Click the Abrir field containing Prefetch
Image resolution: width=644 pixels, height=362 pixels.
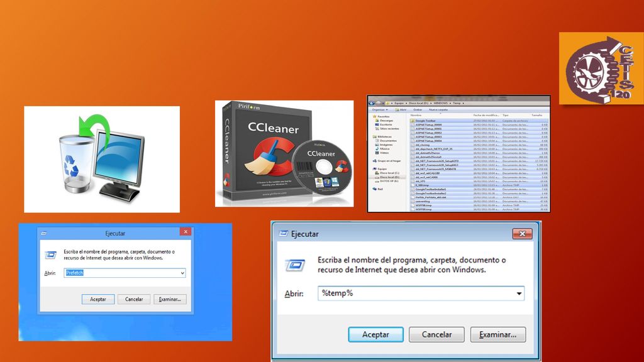125,273
